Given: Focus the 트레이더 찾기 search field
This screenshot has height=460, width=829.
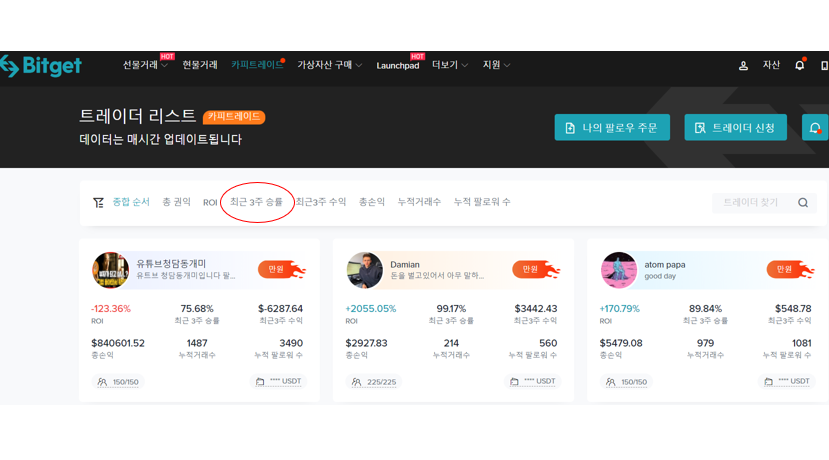Looking at the screenshot, I should coord(764,203).
